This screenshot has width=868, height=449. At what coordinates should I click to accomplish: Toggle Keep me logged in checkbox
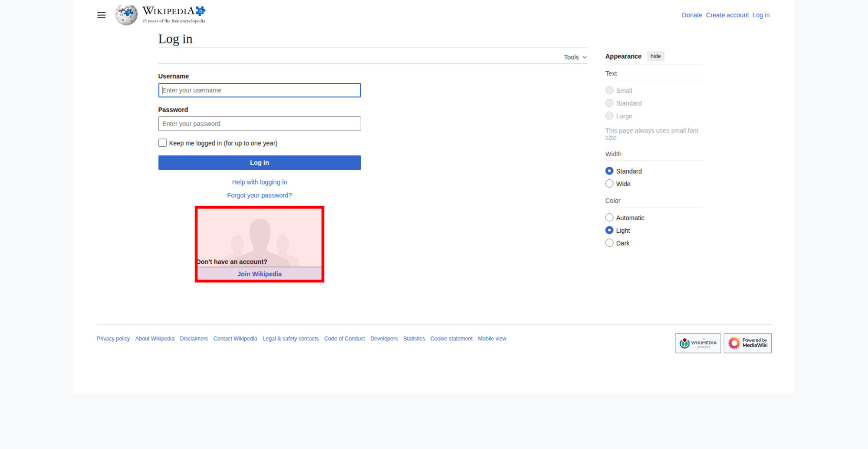[x=162, y=143]
